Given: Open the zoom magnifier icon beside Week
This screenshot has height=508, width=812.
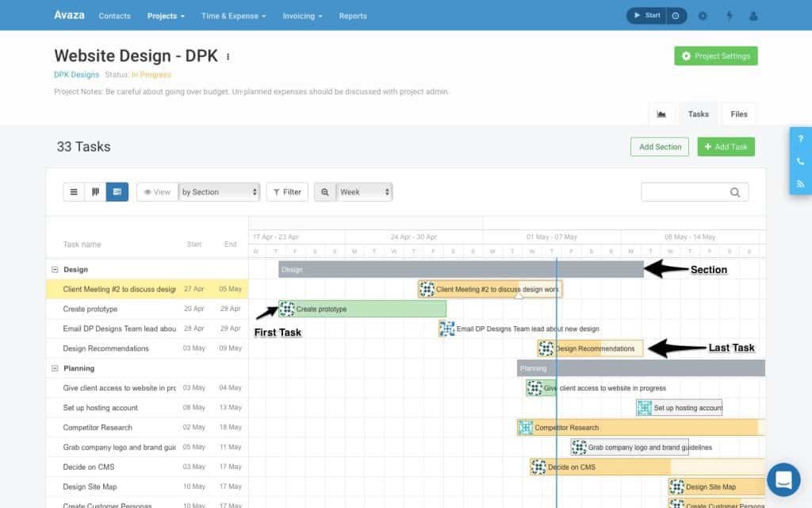Looking at the screenshot, I should click(x=324, y=191).
